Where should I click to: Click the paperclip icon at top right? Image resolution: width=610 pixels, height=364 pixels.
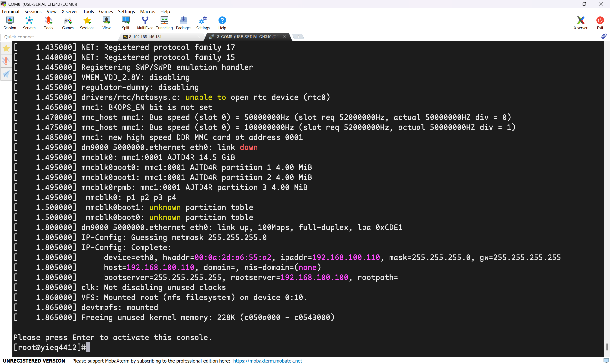[x=604, y=36]
